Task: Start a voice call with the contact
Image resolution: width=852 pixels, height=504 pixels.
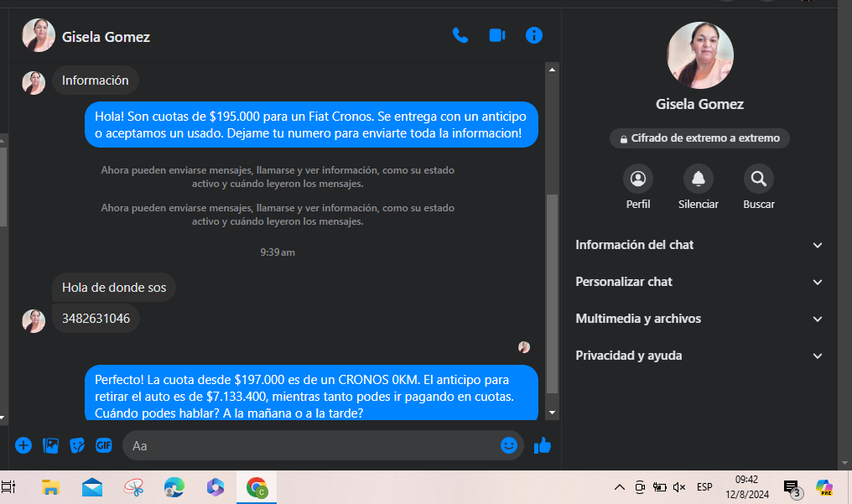Action: coord(460,35)
